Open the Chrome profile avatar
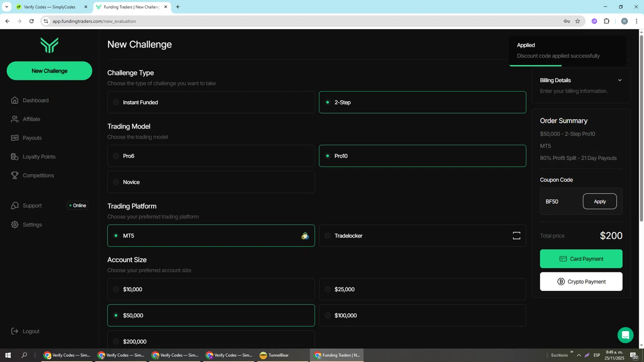The image size is (644, 362). [624, 21]
